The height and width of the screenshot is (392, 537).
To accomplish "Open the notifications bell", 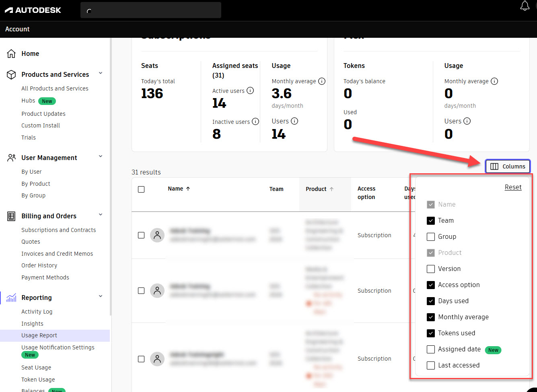I will coord(525,6).
